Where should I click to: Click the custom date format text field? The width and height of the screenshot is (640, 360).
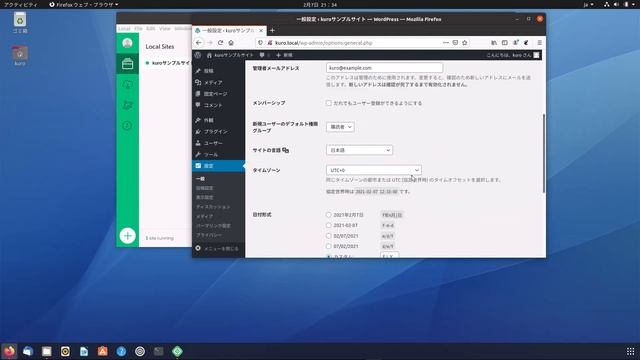(389, 256)
